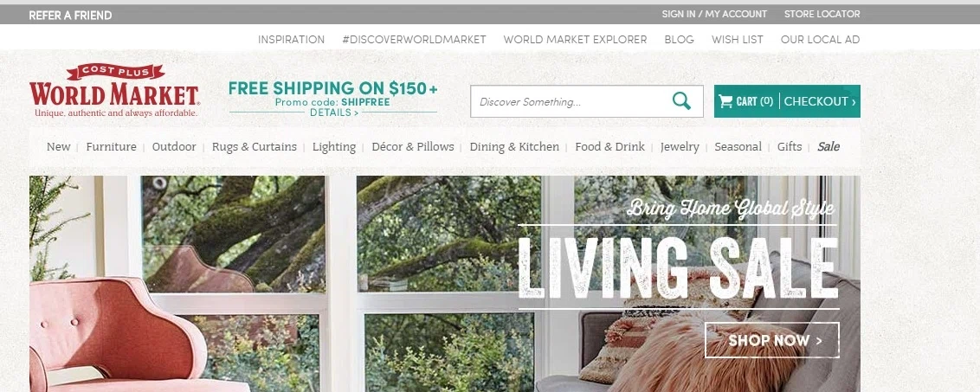The height and width of the screenshot is (392, 980).
Task: Open the shopping cart icon
Action: click(725, 101)
